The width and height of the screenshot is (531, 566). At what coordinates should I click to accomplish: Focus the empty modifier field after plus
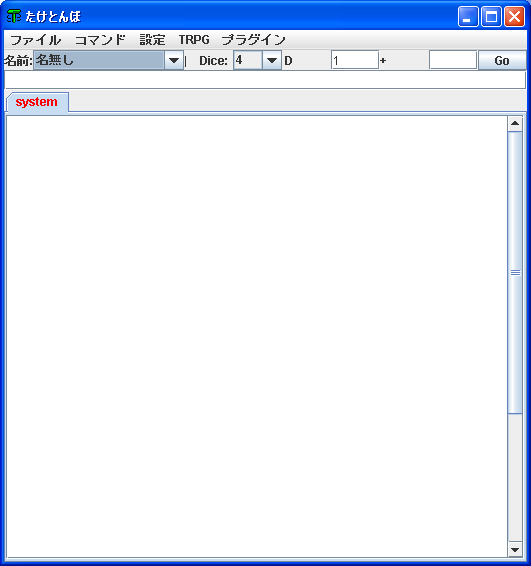pyautogui.click(x=453, y=60)
